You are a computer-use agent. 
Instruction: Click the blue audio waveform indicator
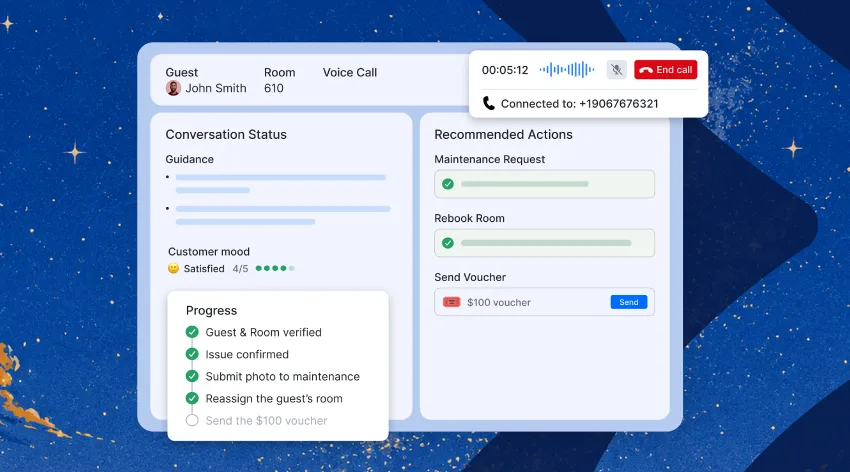tap(567, 70)
